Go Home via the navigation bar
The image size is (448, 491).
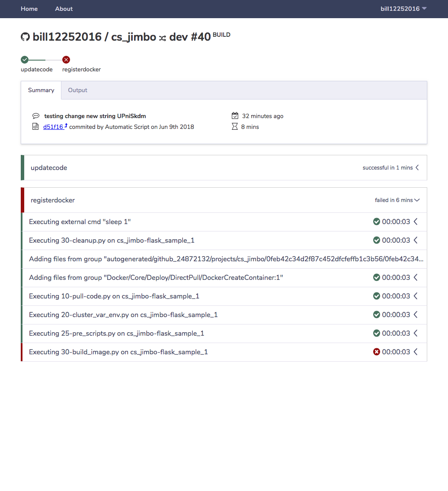pos(29,9)
